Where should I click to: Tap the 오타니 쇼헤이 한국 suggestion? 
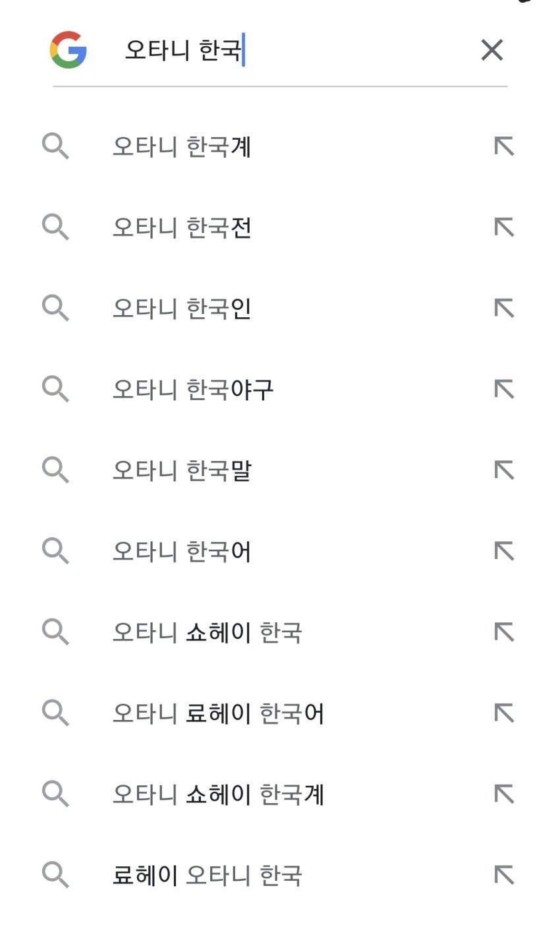207,632
